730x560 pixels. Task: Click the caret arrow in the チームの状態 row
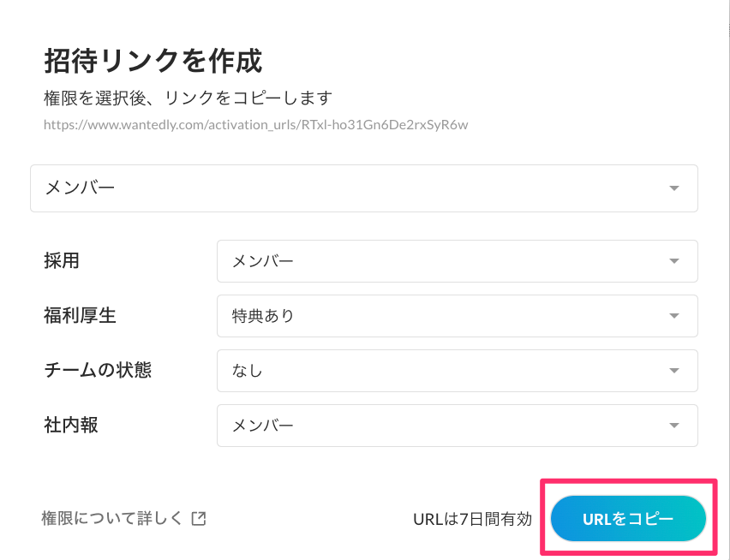click(x=674, y=371)
